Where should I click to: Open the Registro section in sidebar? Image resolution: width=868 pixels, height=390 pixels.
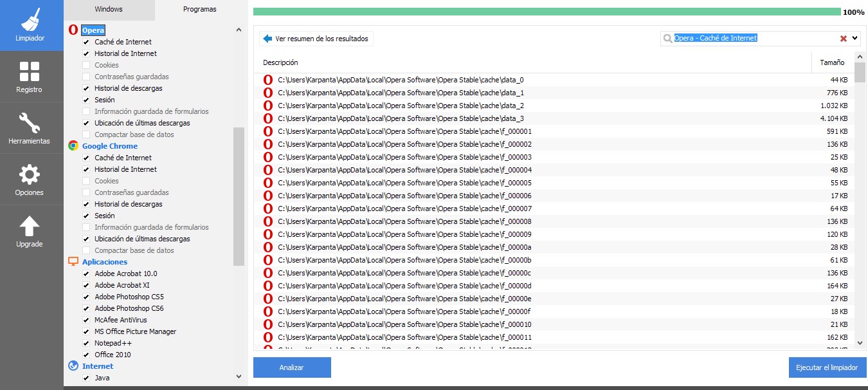coord(30,76)
